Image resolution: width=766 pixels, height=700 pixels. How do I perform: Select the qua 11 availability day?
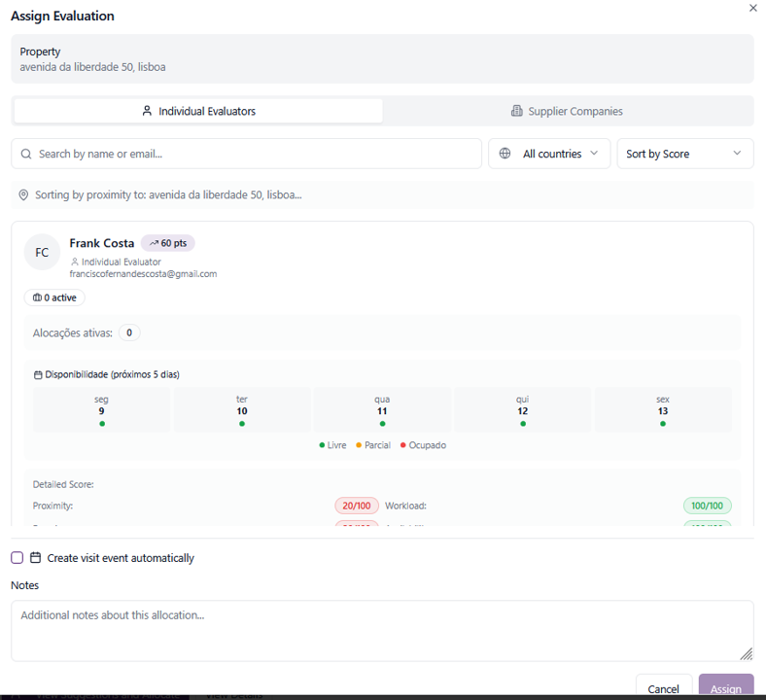[x=382, y=409]
